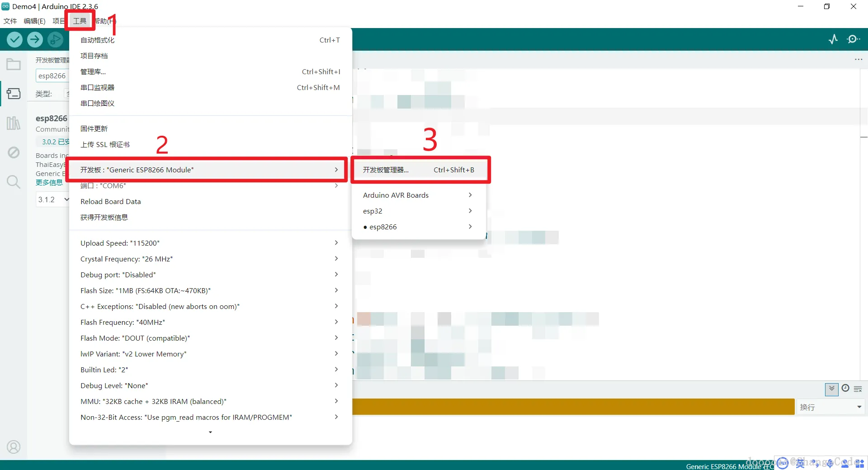868x470 pixels.
Task: Open the 更多信息 link
Action: pyautogui.click(x=49, y=183)
